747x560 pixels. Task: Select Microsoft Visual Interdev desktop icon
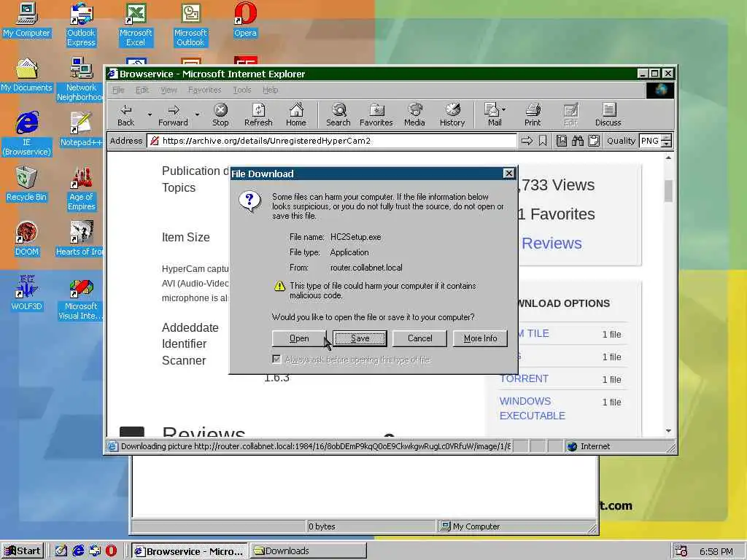pyautogui.click(x=81, y=298)
